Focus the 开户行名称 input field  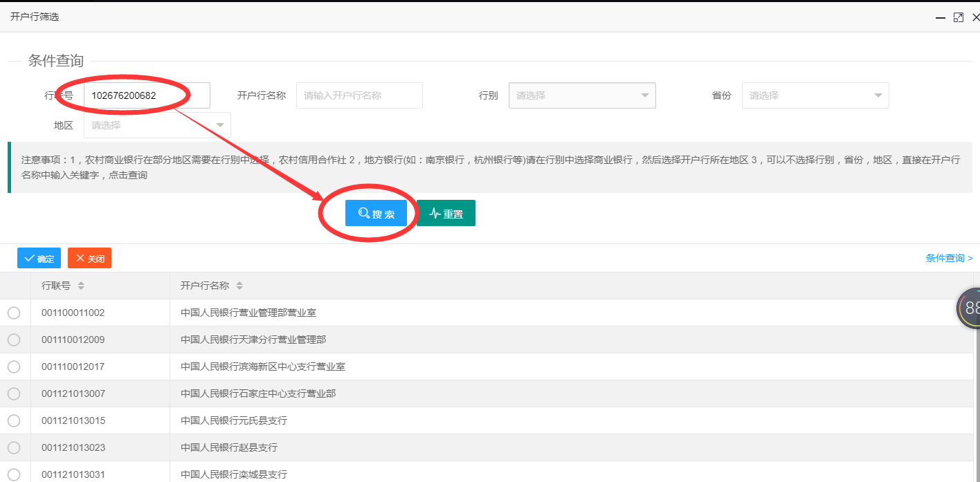(359, 95)
